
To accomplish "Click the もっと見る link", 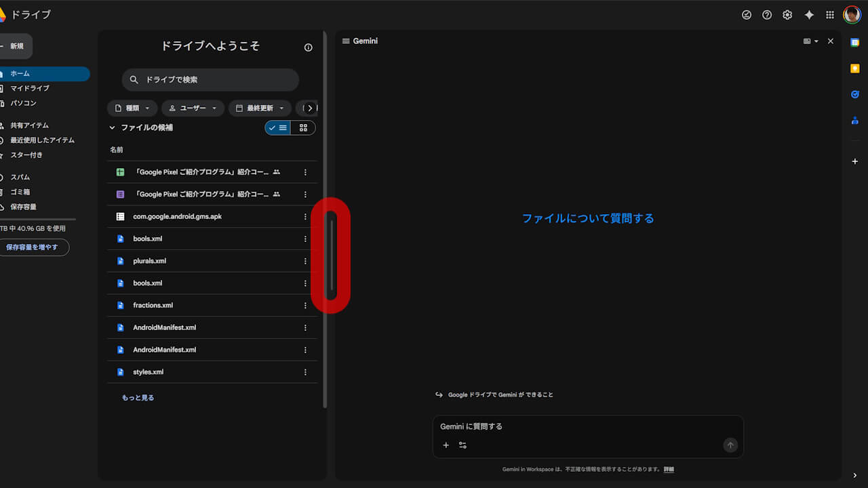I will [x=138, y=398].
